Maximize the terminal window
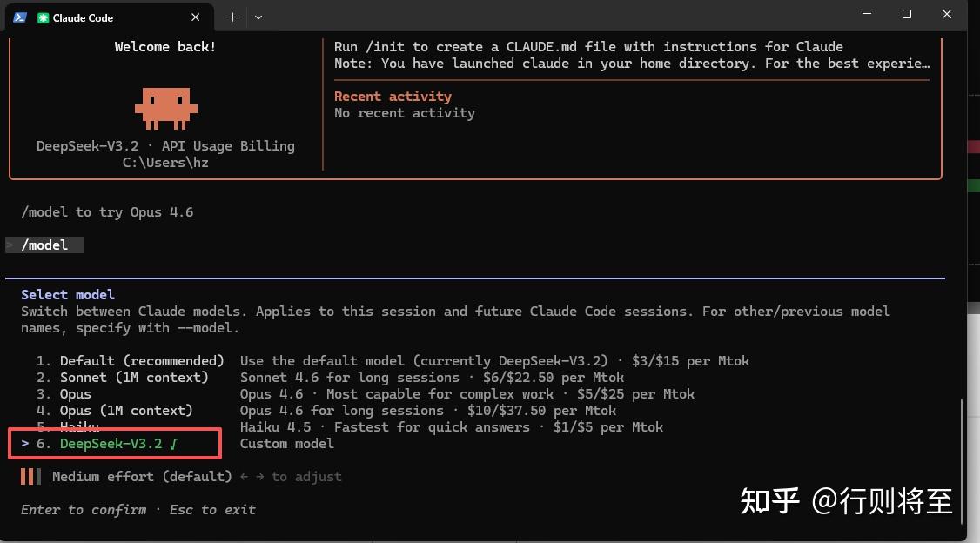Viewport: 980px width, 543px height. click(907, 14)
